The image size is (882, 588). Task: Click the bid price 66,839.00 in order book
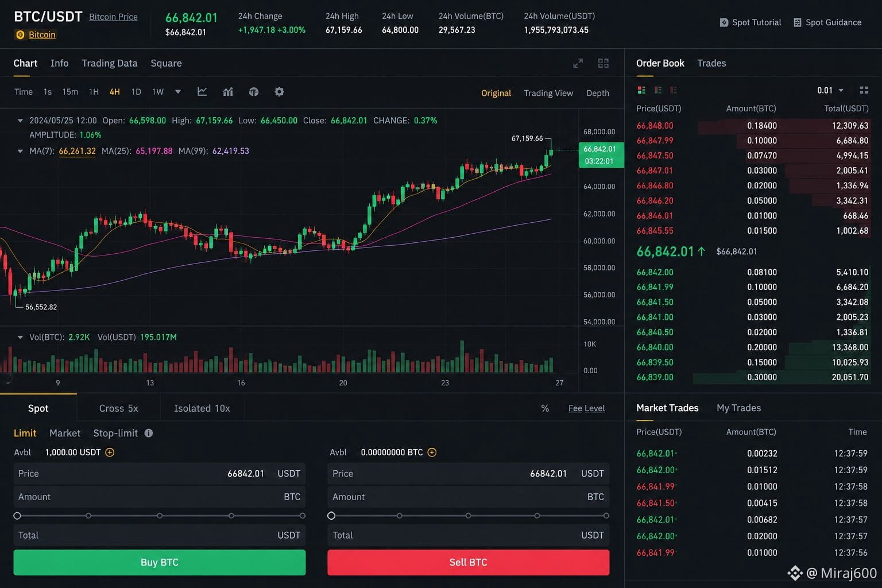click(x=655, y=377)
